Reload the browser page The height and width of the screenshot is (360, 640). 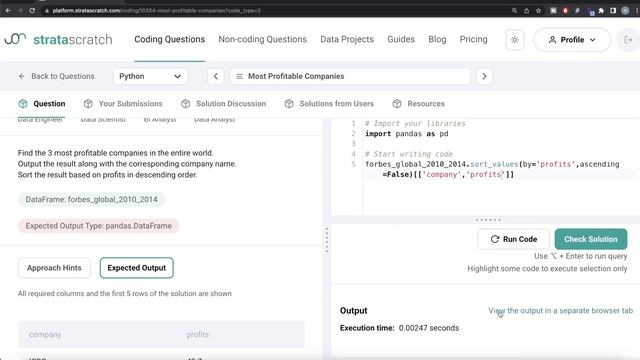coord(32,11)
